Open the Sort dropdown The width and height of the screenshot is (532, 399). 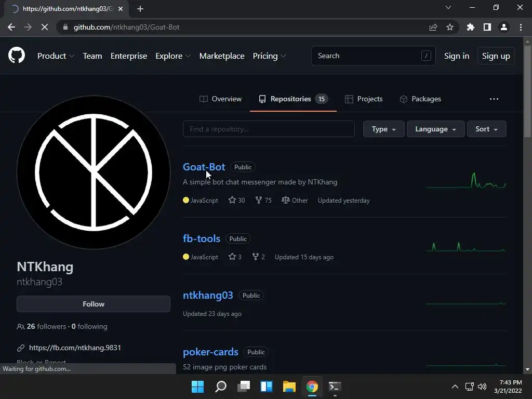[486, 129]
